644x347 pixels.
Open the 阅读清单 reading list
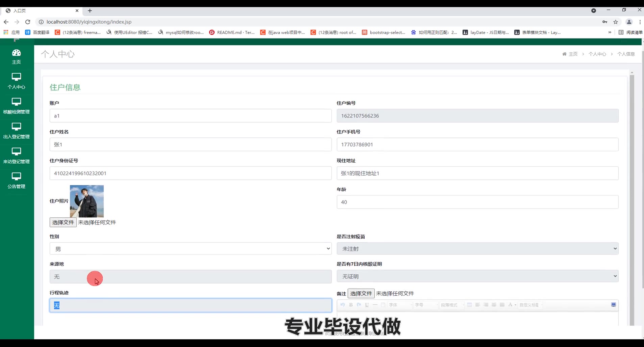630,32
